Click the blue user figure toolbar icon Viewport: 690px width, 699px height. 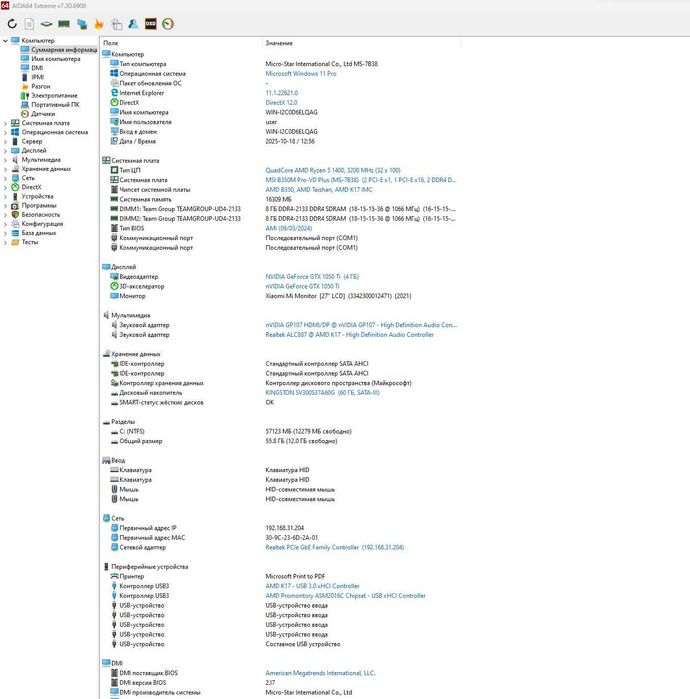[133, 24]
